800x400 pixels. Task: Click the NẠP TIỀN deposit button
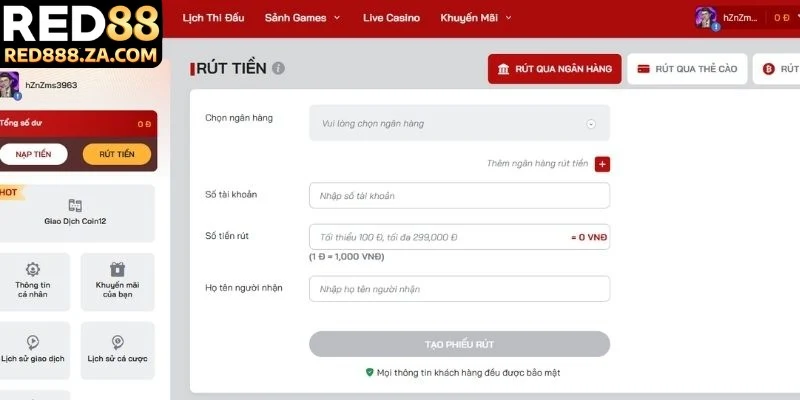(x=33, y=154)
